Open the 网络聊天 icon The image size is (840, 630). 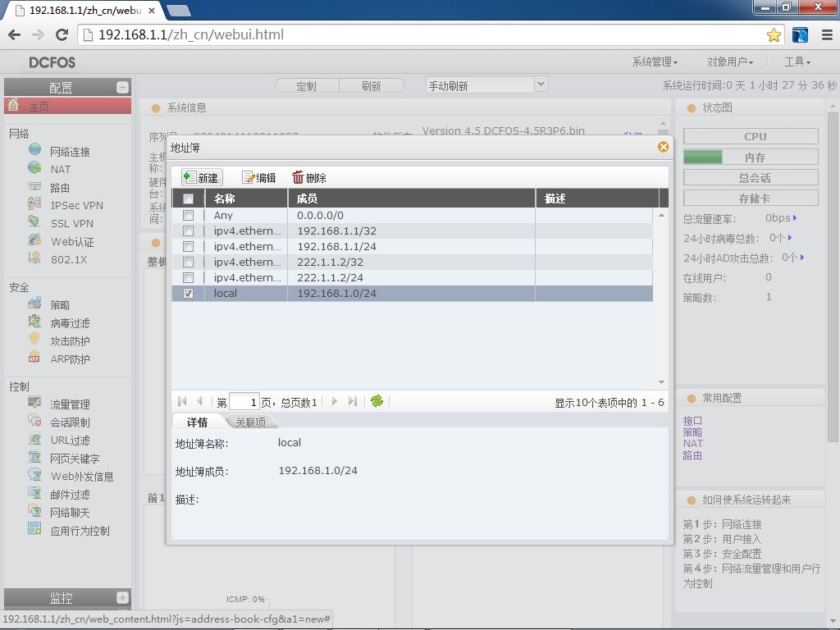click(x=34, y=511)
